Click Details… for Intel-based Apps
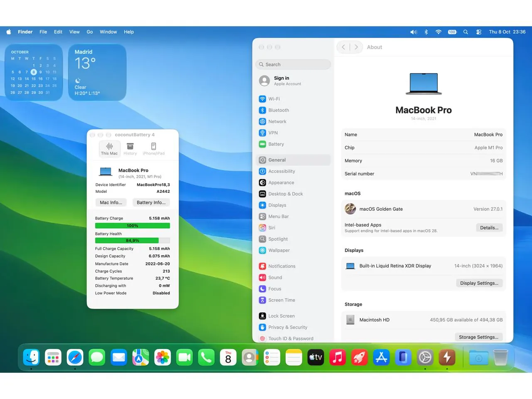Screen dimensions: 532x399 pos(489,228)
